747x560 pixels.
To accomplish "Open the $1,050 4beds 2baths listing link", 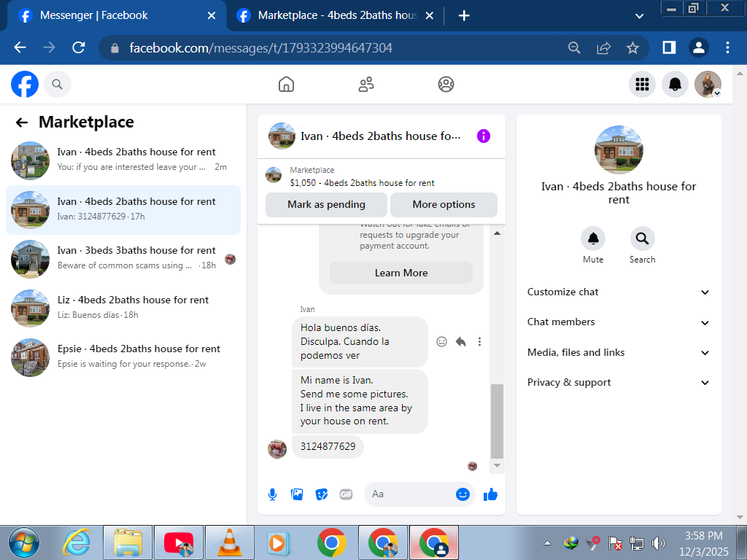I will (x=362, y=183).
